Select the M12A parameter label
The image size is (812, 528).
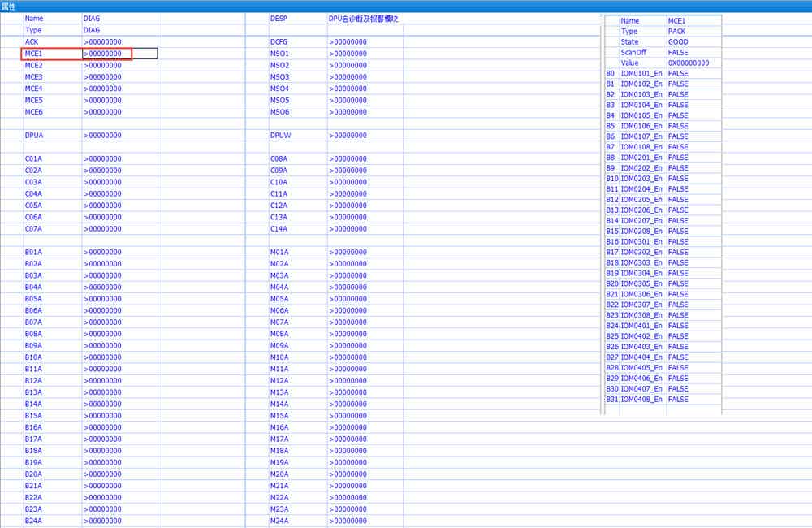pos(279,381)
